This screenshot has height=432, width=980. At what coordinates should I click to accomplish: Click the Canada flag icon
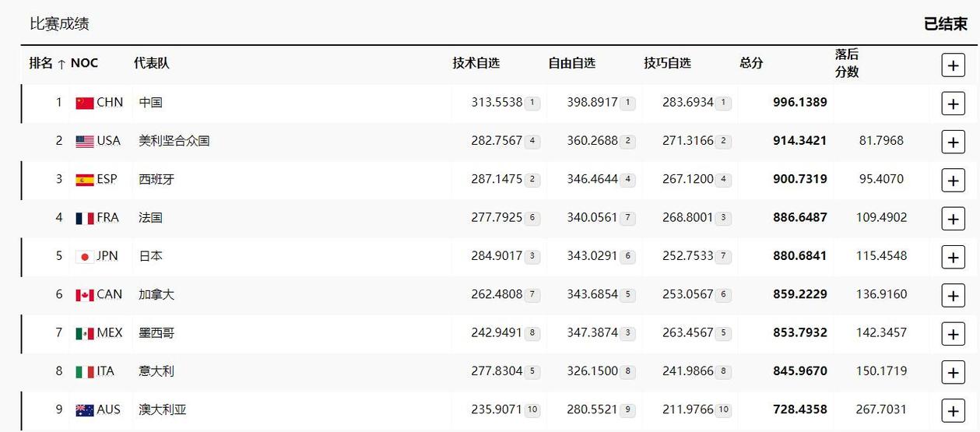pos(85,294)
